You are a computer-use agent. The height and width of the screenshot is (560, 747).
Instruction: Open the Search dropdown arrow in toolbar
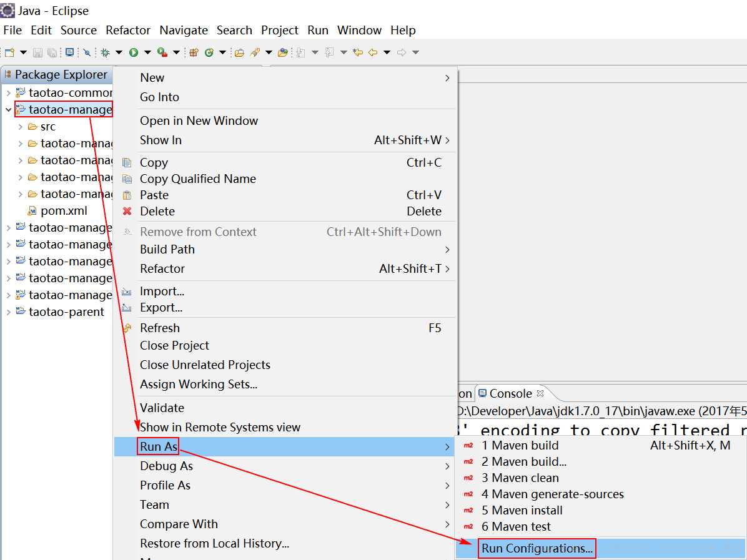pyautogui.click(x=269, y=52)
